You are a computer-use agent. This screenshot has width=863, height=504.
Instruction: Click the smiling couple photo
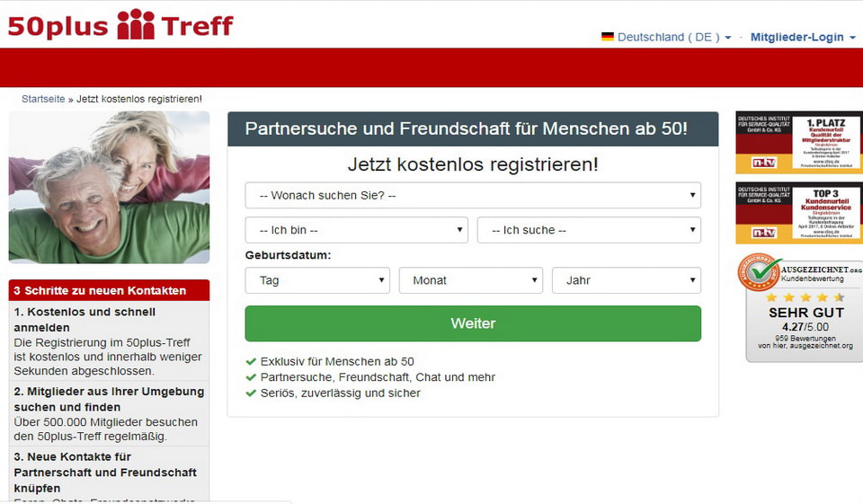point(109,187)
